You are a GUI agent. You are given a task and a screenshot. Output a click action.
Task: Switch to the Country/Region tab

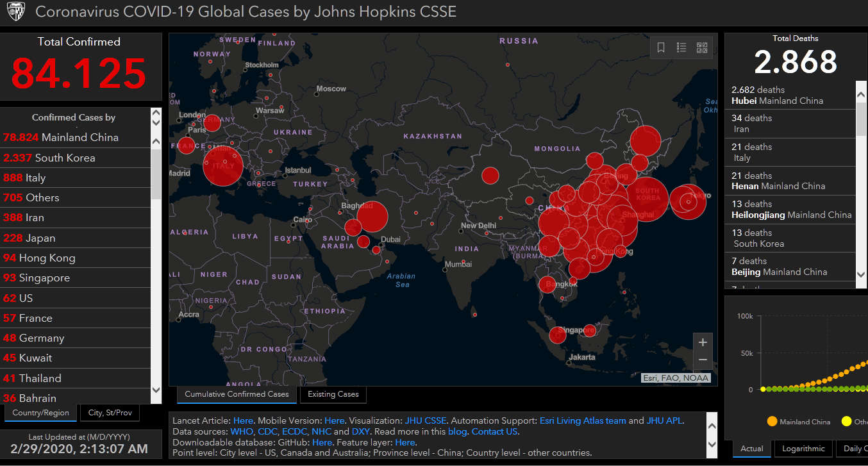tap(40, 413)
